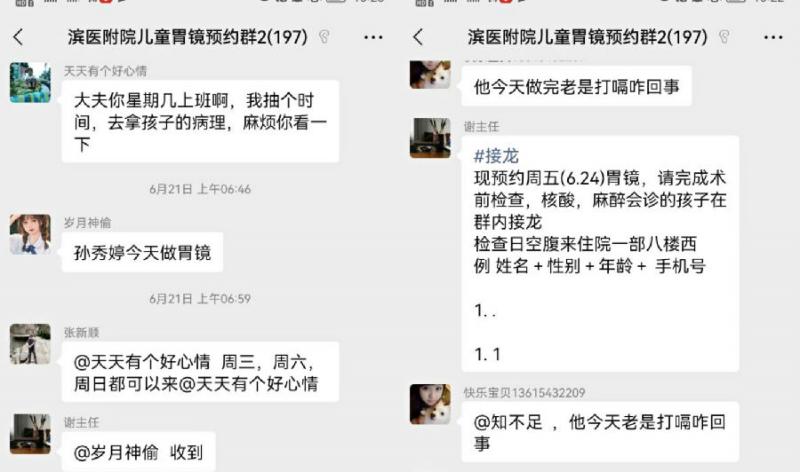
Task: Open the three-dot menu in right chat
Action: pos(773,37)
